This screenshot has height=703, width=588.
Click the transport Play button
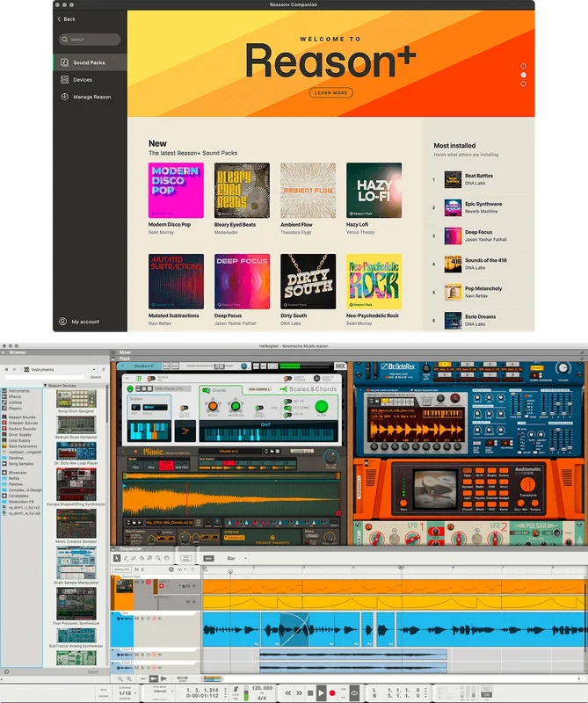pyautogui.click(x=321, y=692)
